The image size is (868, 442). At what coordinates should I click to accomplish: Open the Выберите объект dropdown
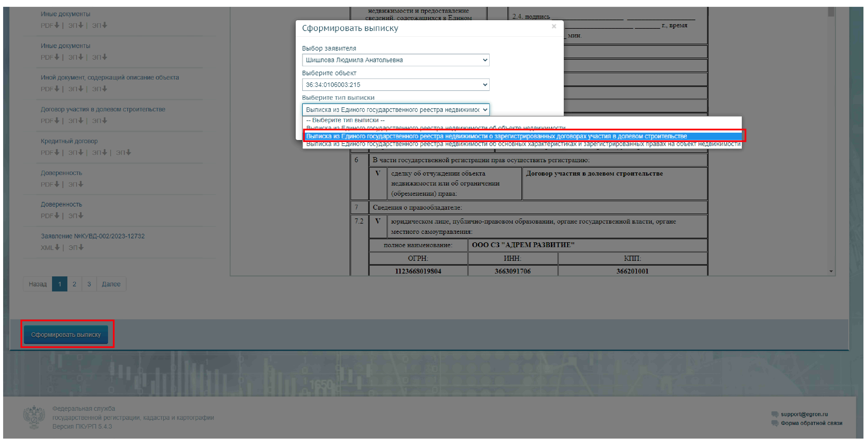pyautogui.click(x=395, y=85)
